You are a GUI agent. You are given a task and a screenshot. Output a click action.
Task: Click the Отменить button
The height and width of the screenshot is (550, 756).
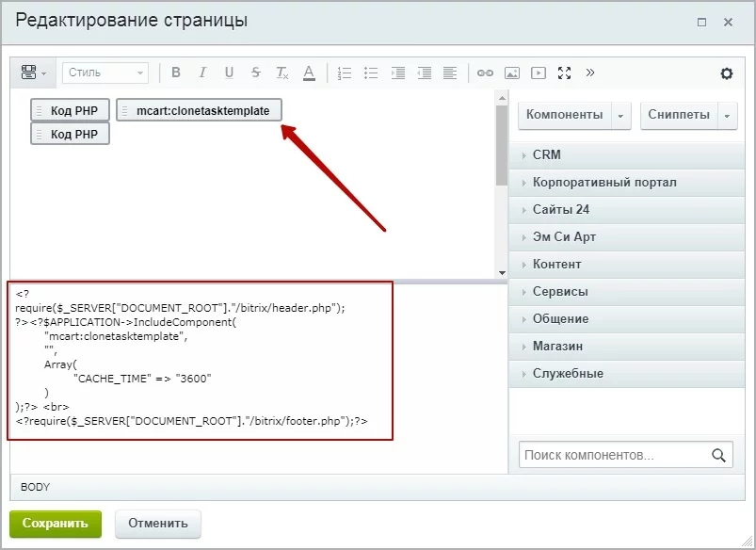(x=157, y=523)
